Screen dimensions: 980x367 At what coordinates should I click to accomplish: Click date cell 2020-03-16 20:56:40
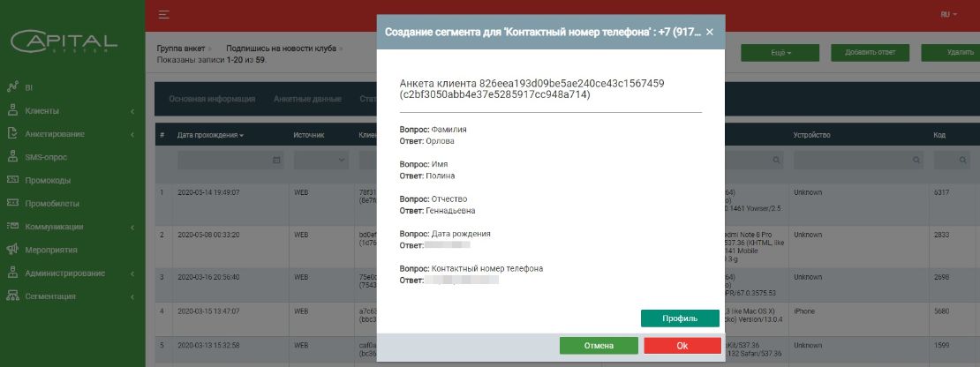(208, 277)
